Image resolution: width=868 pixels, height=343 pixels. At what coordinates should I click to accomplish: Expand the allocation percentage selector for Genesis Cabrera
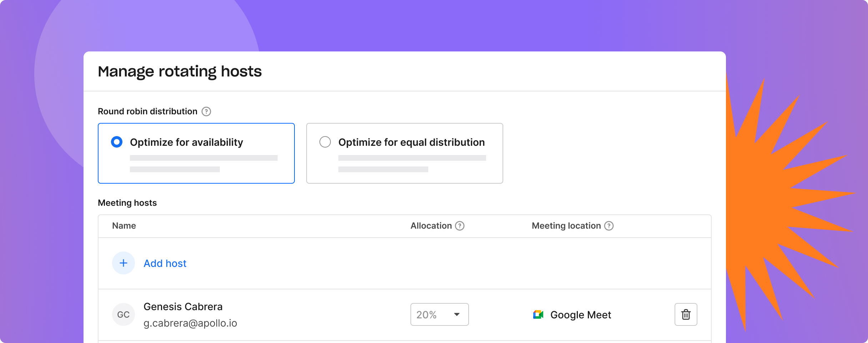point(439,314)
